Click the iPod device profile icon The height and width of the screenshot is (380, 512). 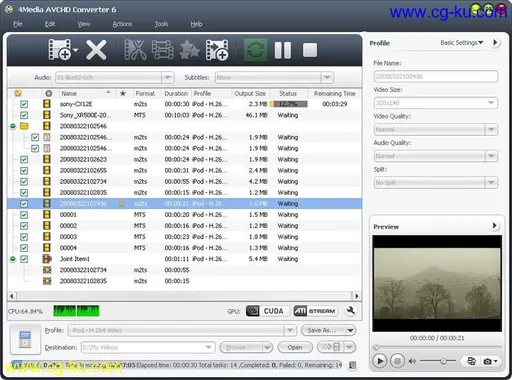coord(25,339)
